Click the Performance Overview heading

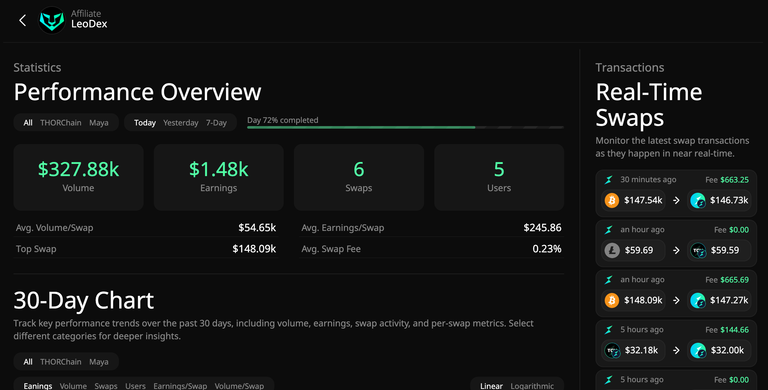tap(138, 92)
